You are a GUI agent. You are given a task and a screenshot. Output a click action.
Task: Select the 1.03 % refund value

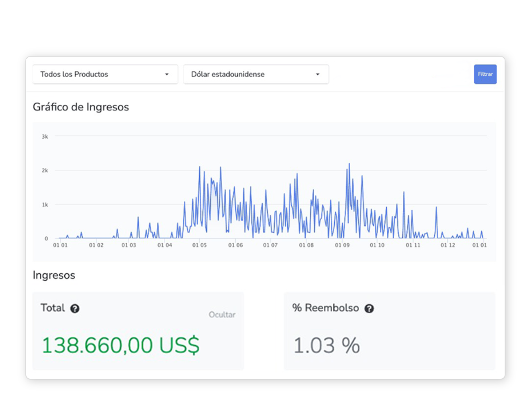(x=327, y=346)
